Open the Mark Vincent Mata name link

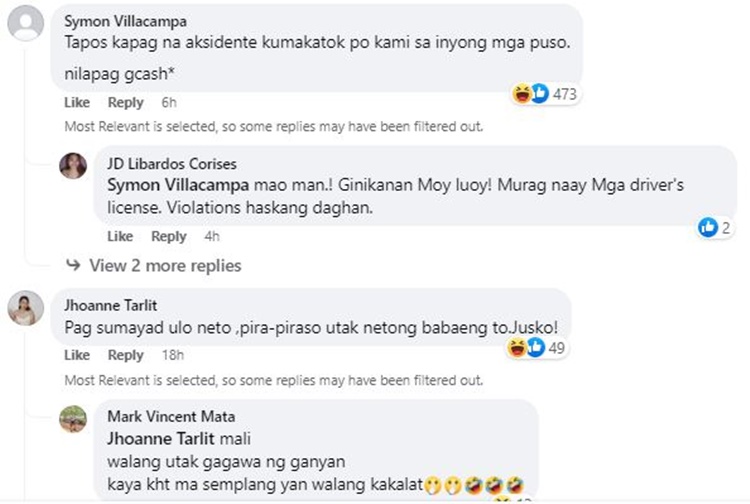pyautogui.click(x=171, y=416)
